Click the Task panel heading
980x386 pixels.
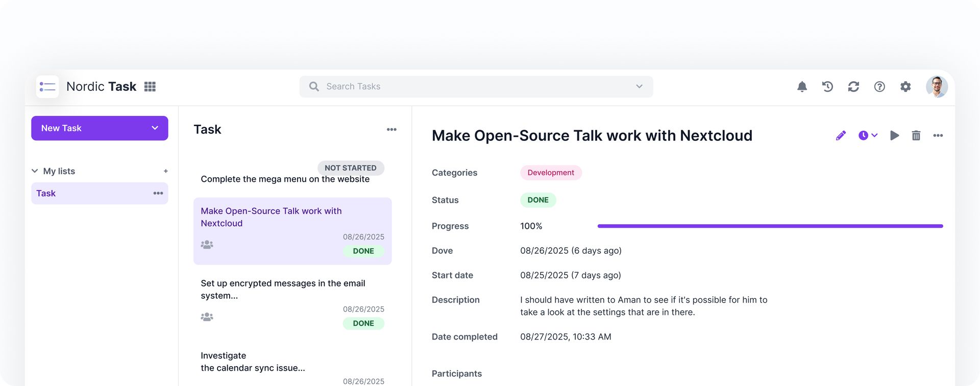click(x=207, y=130)
